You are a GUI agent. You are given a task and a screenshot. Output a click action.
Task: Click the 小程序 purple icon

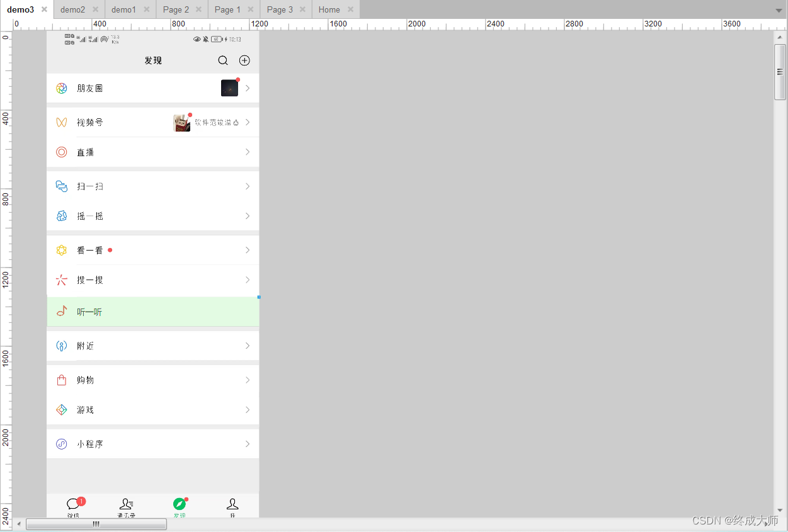pos(61,444)
